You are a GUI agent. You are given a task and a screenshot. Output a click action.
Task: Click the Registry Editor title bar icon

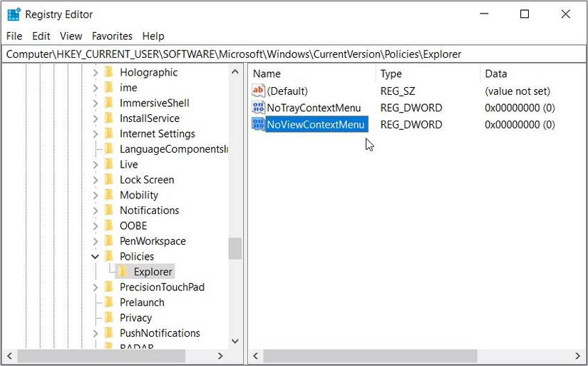tap(14, 14)
